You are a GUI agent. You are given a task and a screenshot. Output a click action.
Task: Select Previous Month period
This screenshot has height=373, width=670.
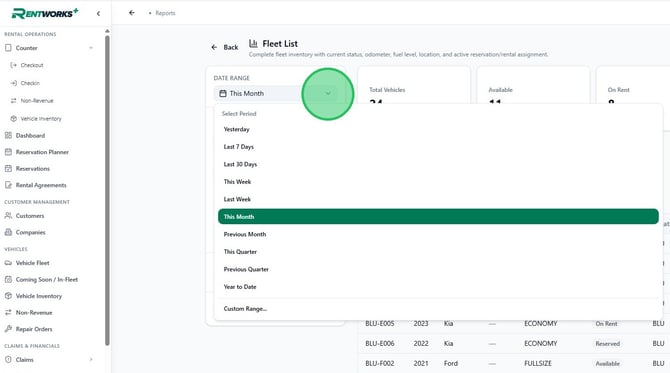click(438, 234)
